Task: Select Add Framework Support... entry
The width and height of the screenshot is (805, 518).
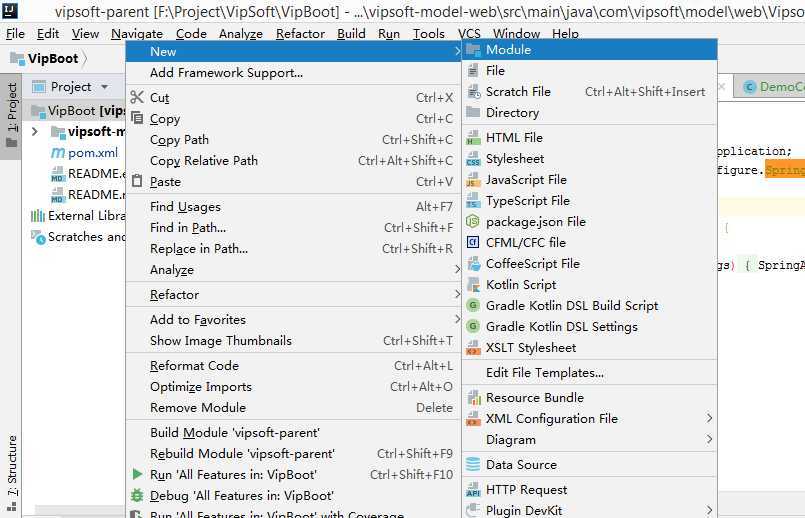Action: coord(293,73)
